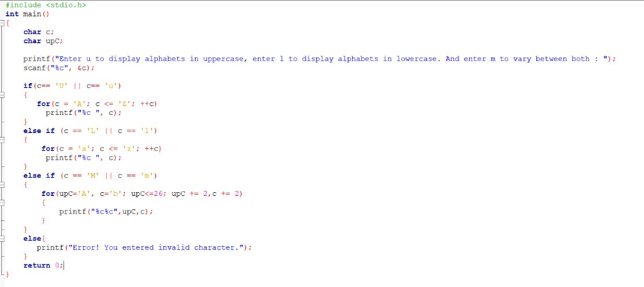This screenshot has width=644, height=287.
Task: Collapse the fold marker under the 'U' if-statement
Action: click(2, 95)
